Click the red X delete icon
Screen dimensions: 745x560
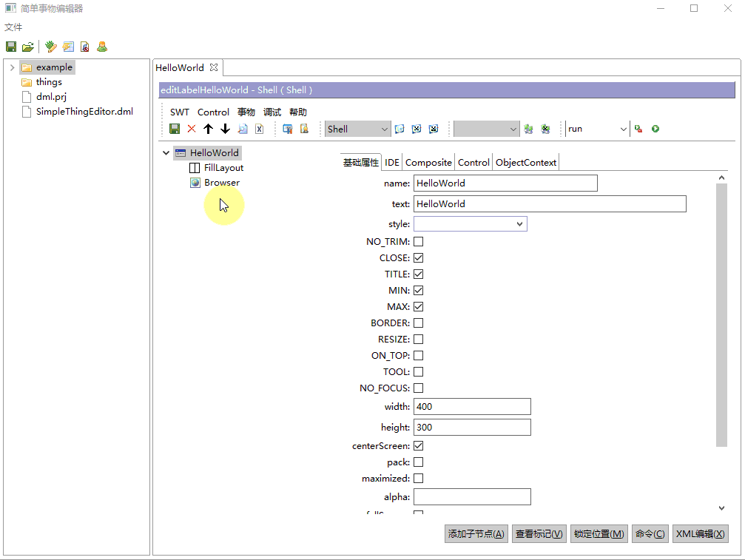[x=192, y=129]
